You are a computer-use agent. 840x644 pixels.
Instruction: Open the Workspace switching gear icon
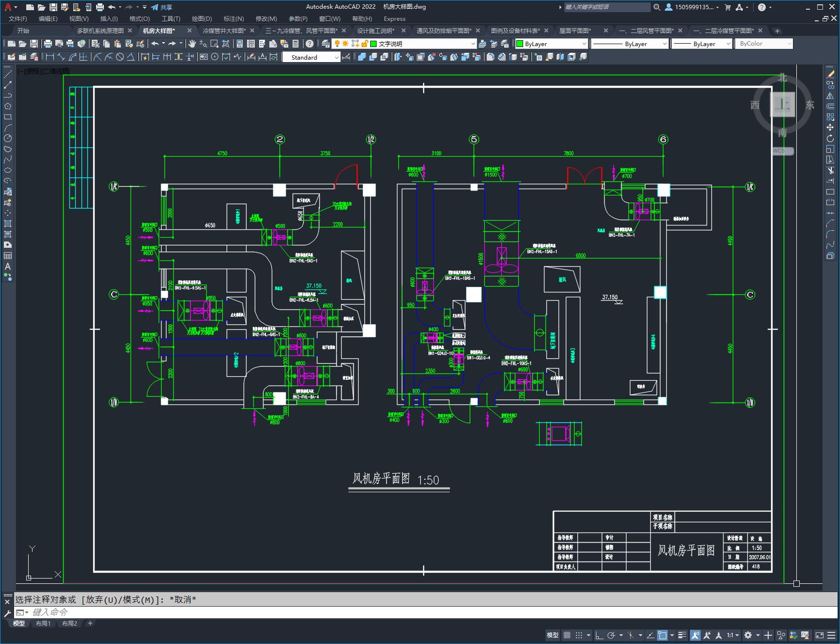pyautogui.click(x=748, y=635)
